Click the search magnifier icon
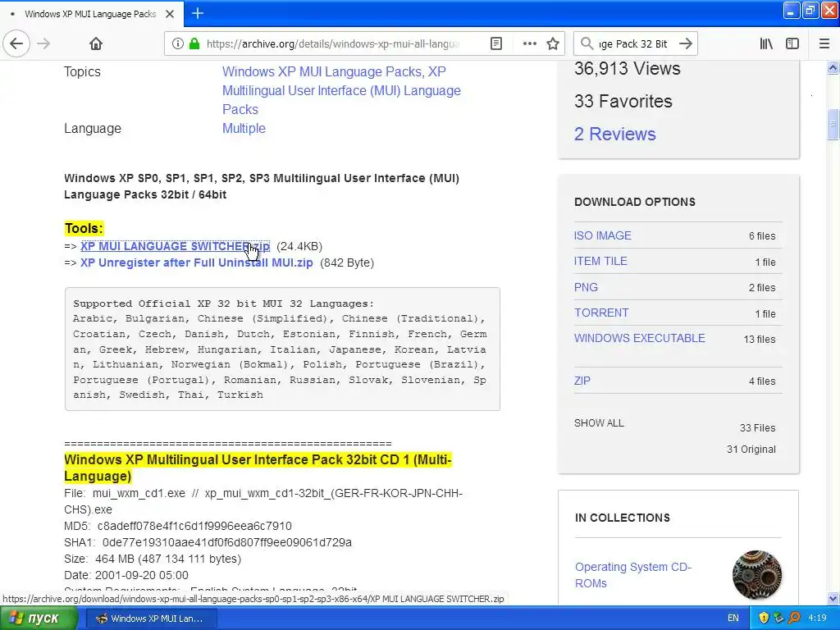This screenshot has width=840, height=630. (587, 43)
